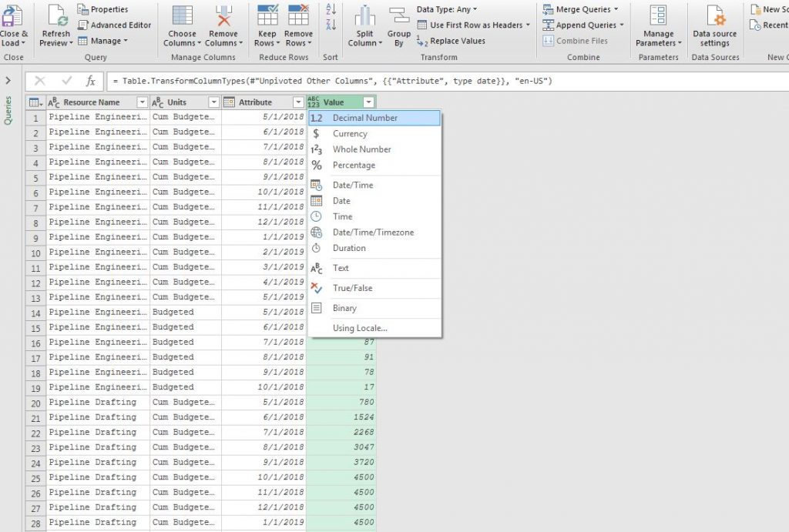Choose Currency from the data type menu
Image resolution: width=789 pixels, height=532 pixels.
(x=354, y=133)
